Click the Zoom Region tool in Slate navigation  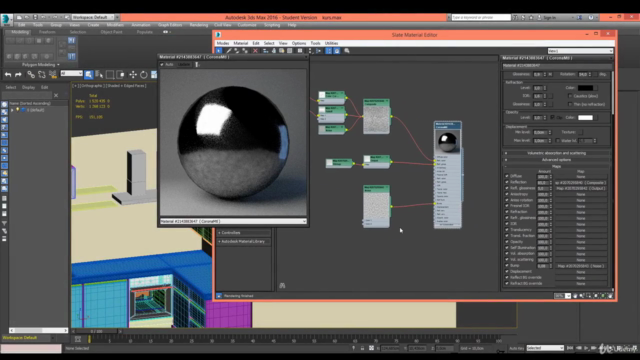coord(589,296)
